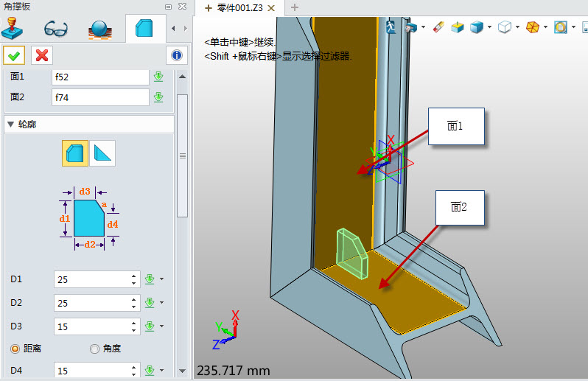Select the 距离 radio button
The image size is (588, 381).
click(x=15, y=349)
